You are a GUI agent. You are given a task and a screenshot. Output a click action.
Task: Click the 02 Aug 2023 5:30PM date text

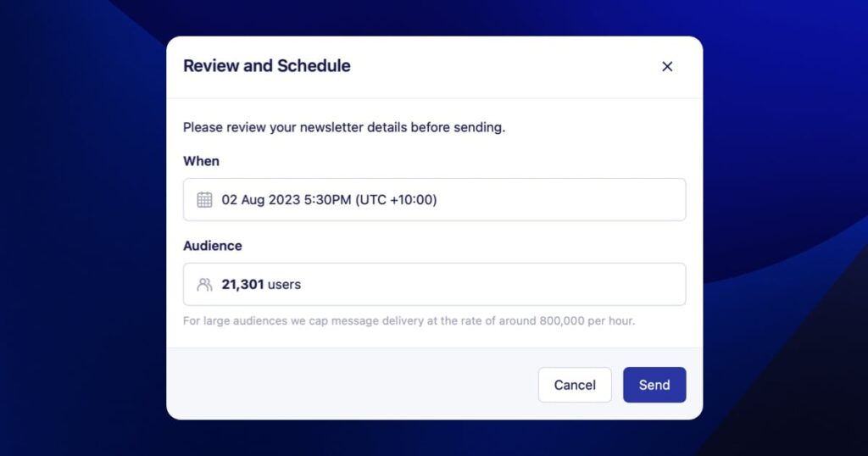click(x=287, y=200)
